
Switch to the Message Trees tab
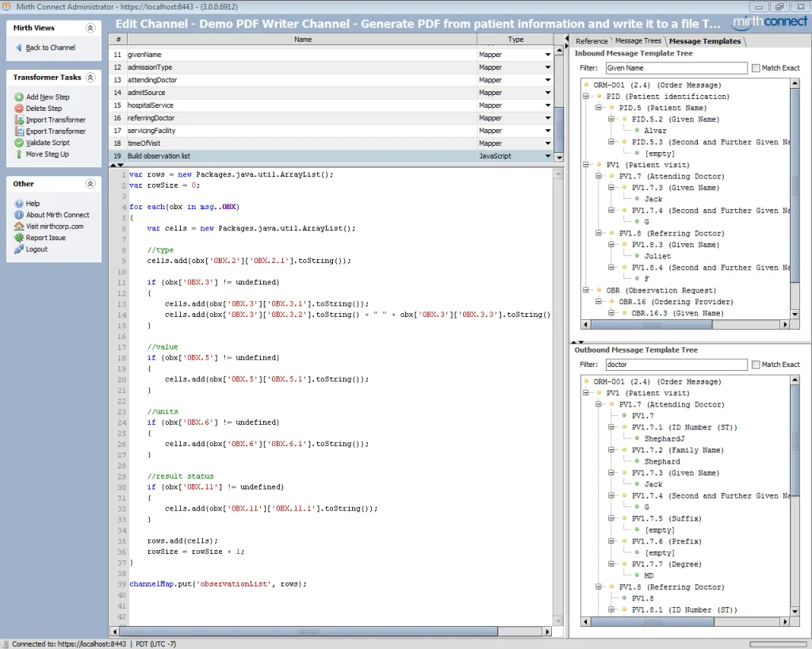pos(638,41)
